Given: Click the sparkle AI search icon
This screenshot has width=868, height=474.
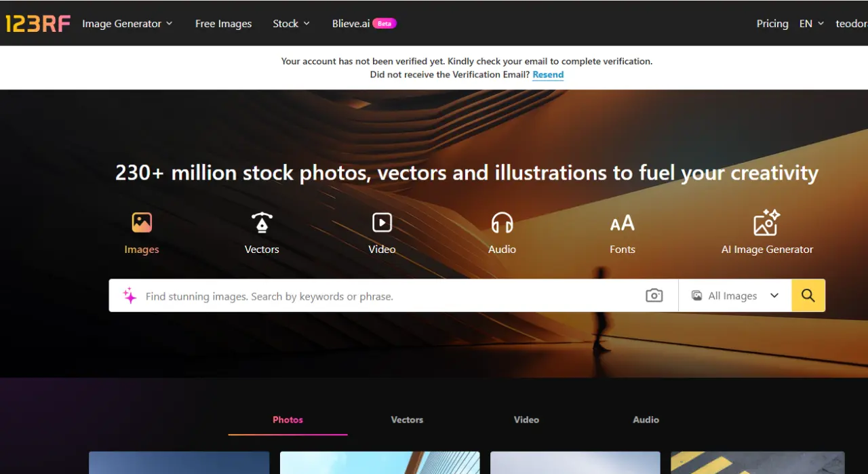Looking at the screenshot, I should pyautogui.click(x=130, y=296).
